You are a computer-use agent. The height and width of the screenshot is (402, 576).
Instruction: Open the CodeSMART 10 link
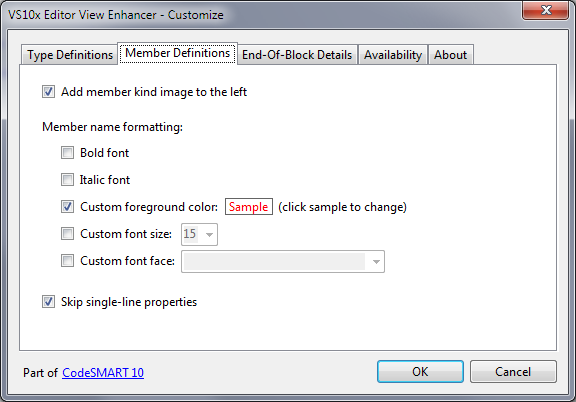[103, 373]
